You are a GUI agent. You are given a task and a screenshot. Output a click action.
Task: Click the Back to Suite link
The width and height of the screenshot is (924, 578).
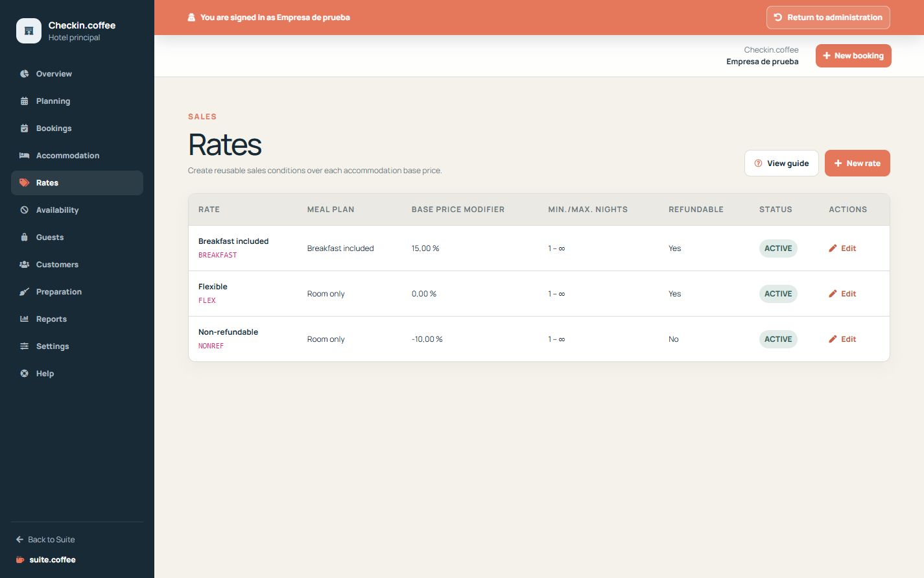point(45,540)
